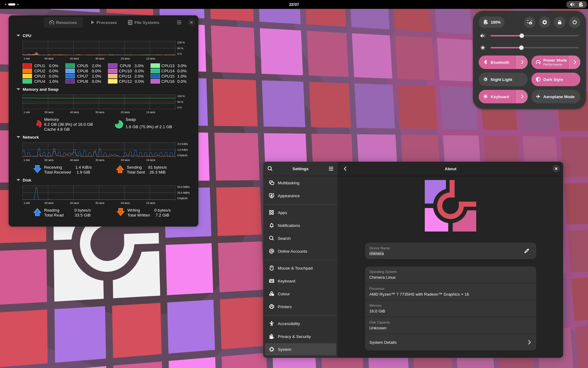The width and height of the screenshot is (588, 368).
Task: Select Appearance in Settings sidebar
Action: (300, 196)
